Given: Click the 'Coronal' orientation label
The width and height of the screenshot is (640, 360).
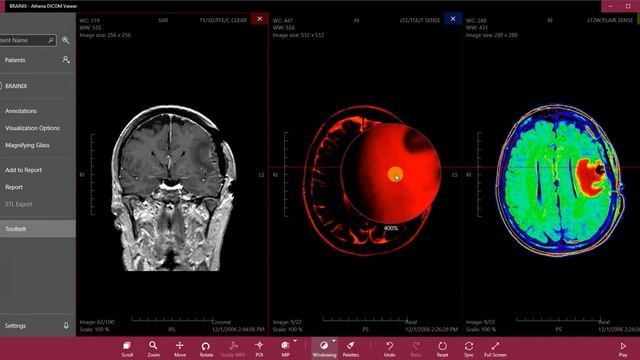Looking at the screenshot, I should pyautogui.click(x=221, y=322).
